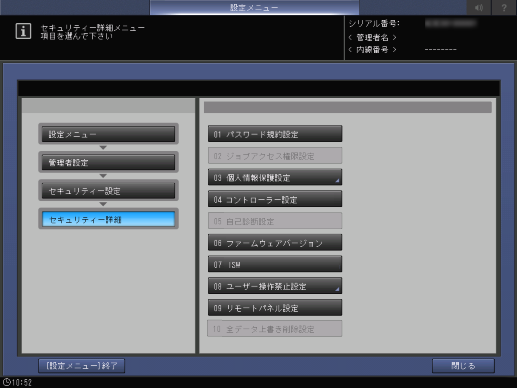This screenshot has width=517, height=388.
Task: Click the information icon beside the message
Action: [x=23, y=31]
